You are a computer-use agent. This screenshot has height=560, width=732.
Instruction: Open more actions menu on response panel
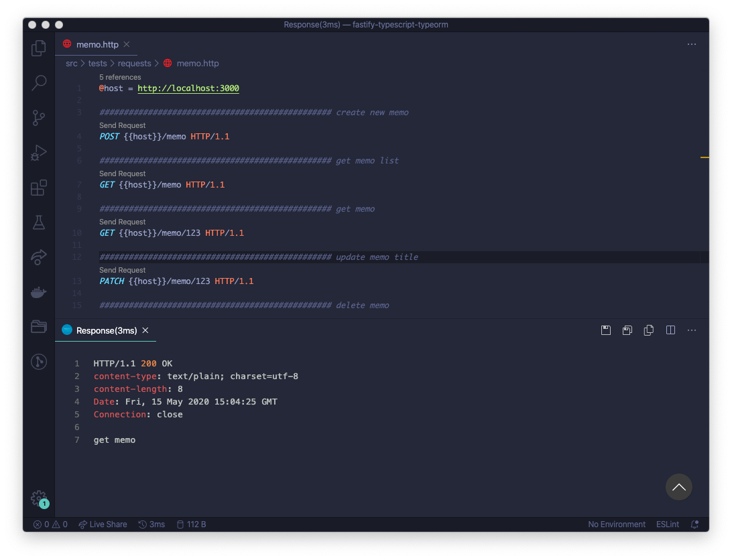(691, 330)
